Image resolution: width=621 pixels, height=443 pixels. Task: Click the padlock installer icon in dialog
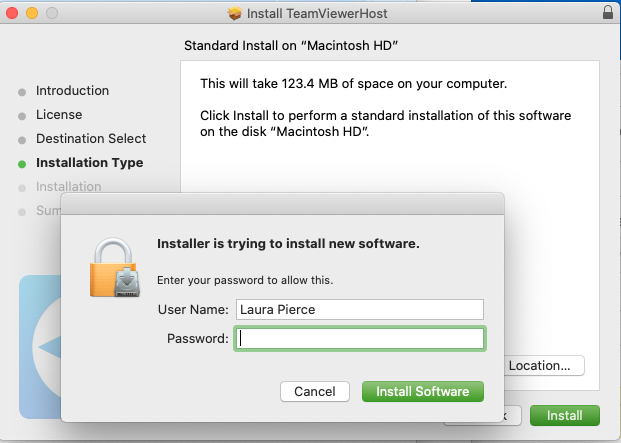pyautogui.click(x=115, y=267)
